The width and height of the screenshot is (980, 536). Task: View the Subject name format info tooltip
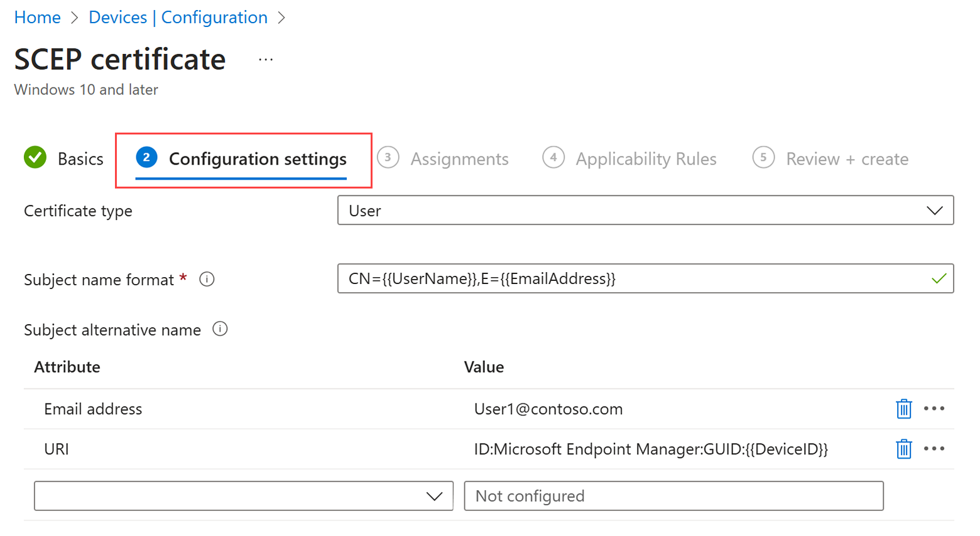[x=207, y=278]
